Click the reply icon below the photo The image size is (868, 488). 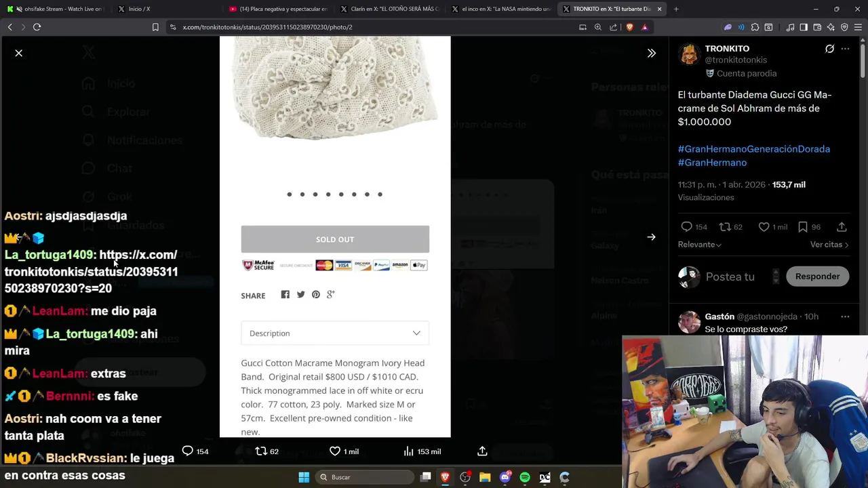click(x=188, y=451)
